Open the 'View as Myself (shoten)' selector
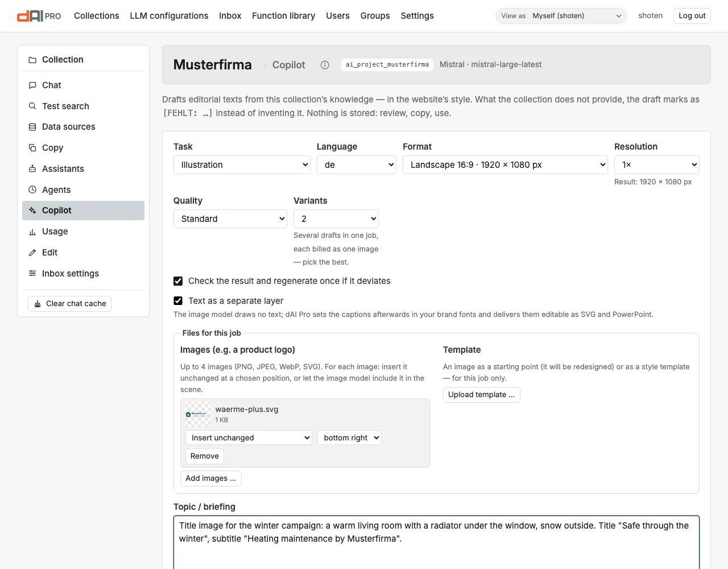Screen dimensions: 728x569 pos(561,16)
